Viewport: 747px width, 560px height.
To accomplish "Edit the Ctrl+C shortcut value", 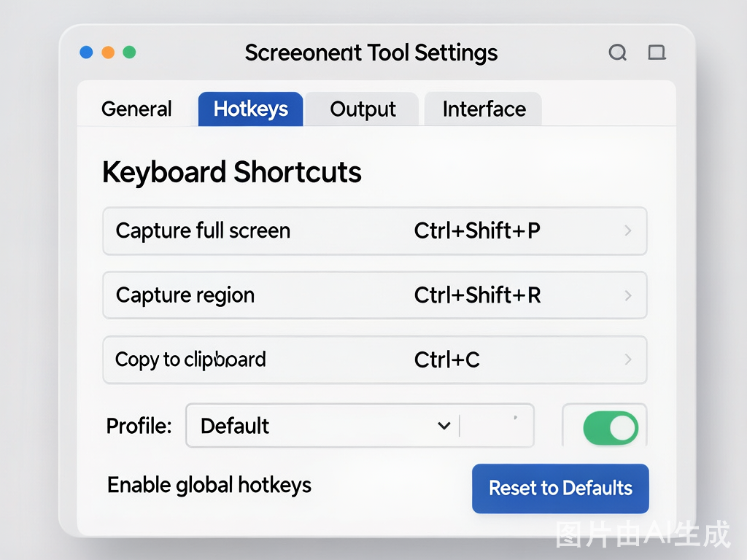I will tap(447, 359).
